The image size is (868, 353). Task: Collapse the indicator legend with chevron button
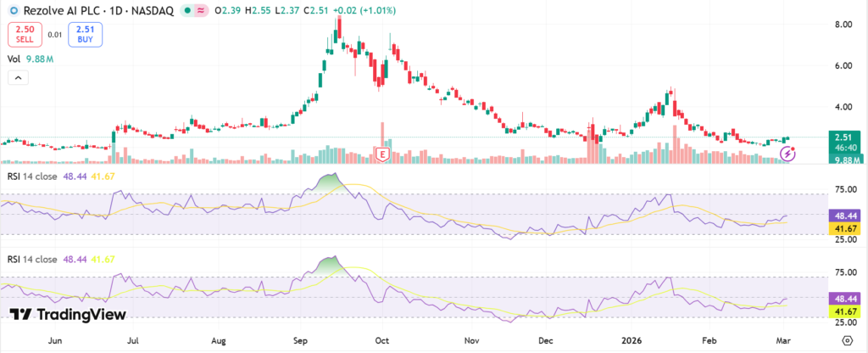coord(18,78)
